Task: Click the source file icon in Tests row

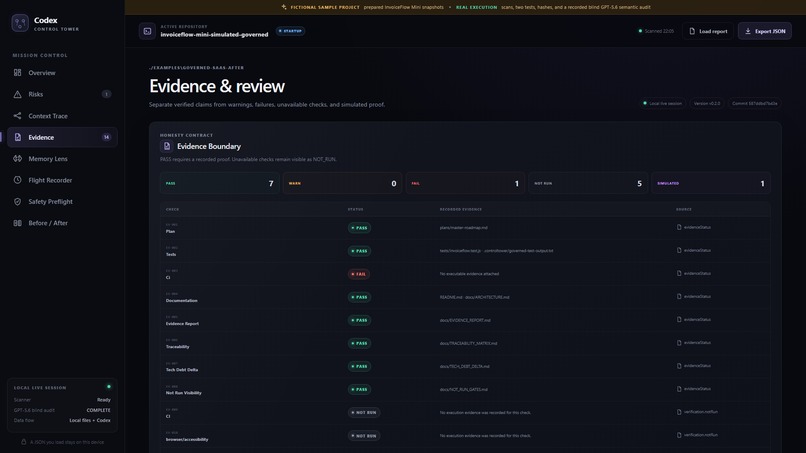Action: (x=679, y=250)
